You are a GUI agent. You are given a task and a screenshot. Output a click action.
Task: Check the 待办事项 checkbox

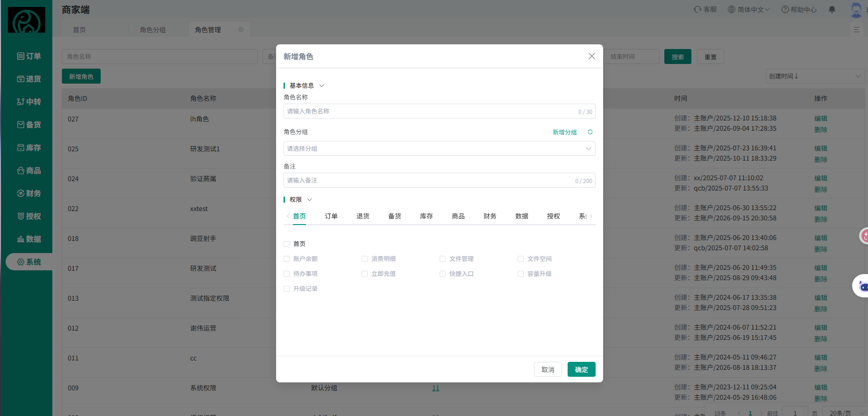click(x=286, y=274)
